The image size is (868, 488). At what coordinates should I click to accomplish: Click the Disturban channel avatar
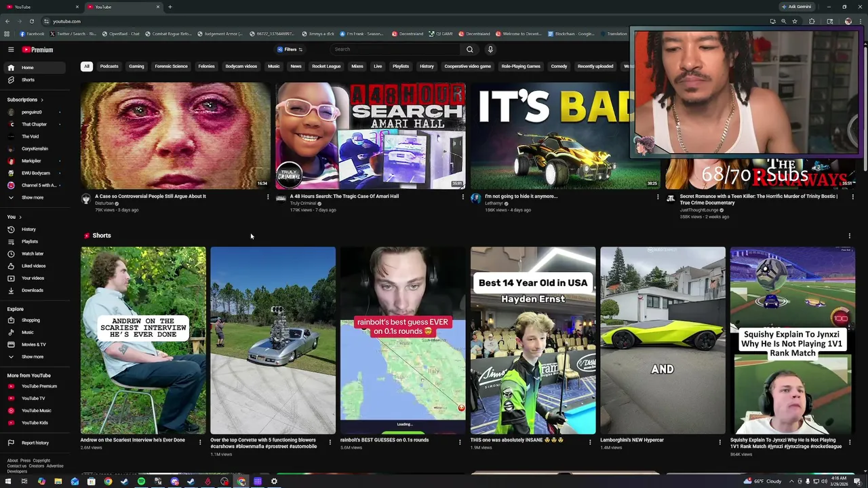point(86,199)
